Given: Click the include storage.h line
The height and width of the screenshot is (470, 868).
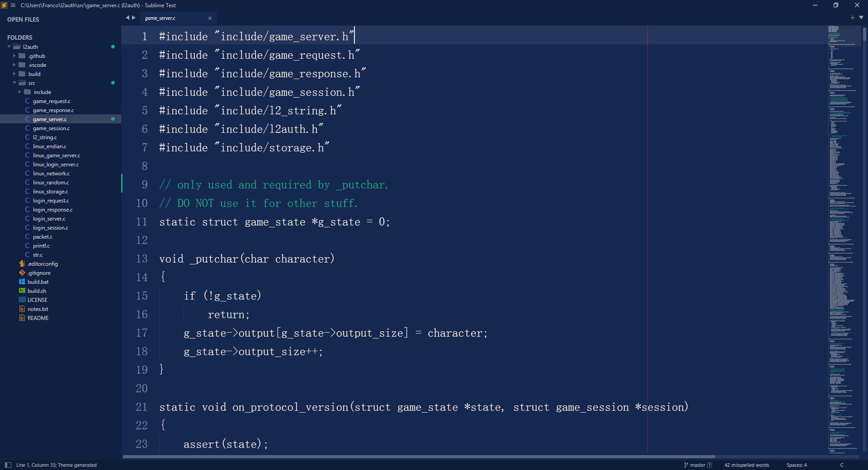Looking at the screenshot, I should (244, 148).
